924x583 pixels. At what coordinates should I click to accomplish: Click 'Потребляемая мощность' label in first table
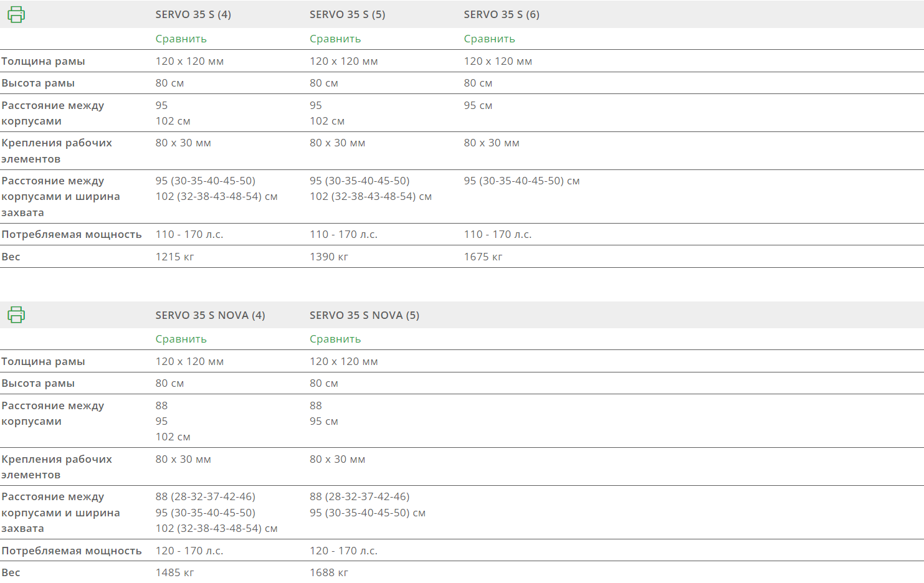72,234
